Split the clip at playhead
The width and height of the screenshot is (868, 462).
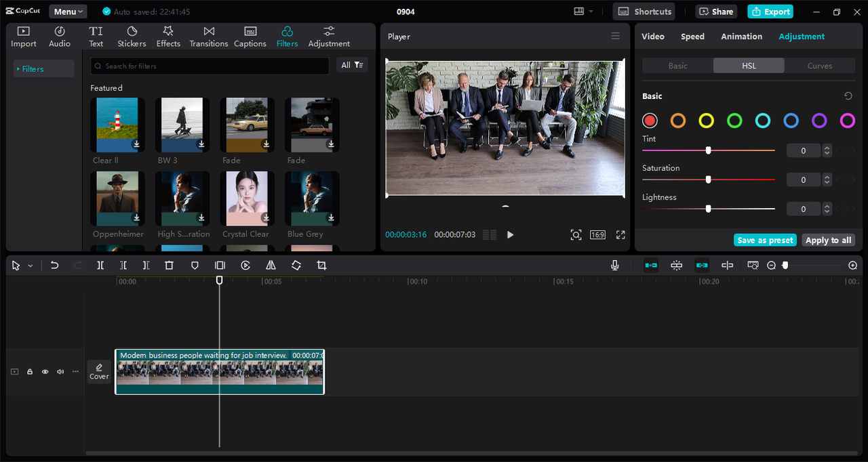click(100, 266)
